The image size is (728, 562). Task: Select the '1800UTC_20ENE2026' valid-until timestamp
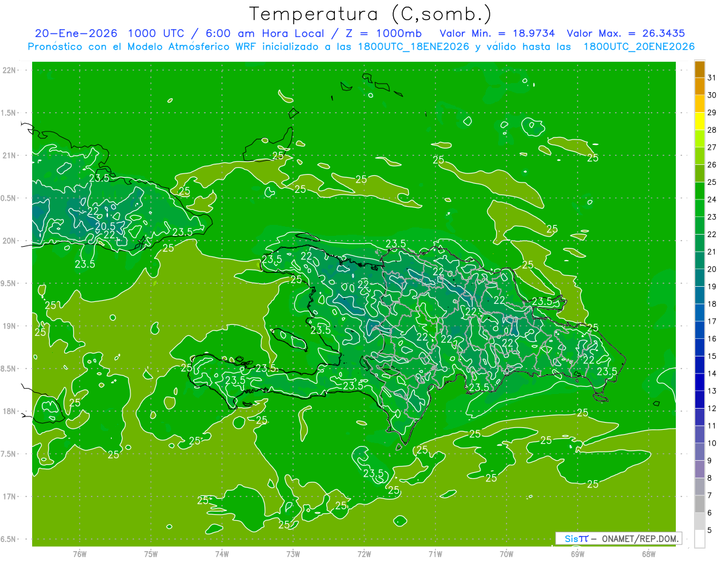coord(639,47)
